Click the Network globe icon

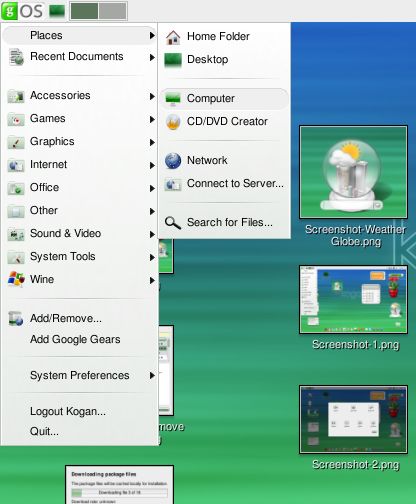click(x=173, y=161)
